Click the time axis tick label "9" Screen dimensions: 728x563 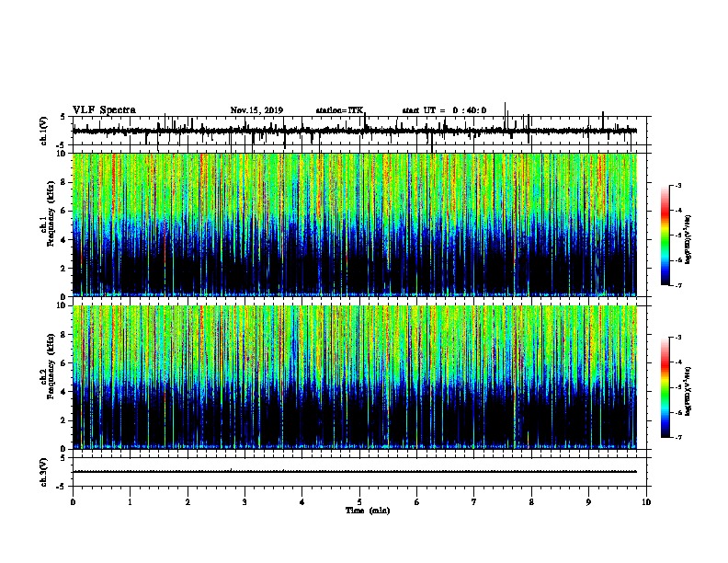(x=588, y=501)
